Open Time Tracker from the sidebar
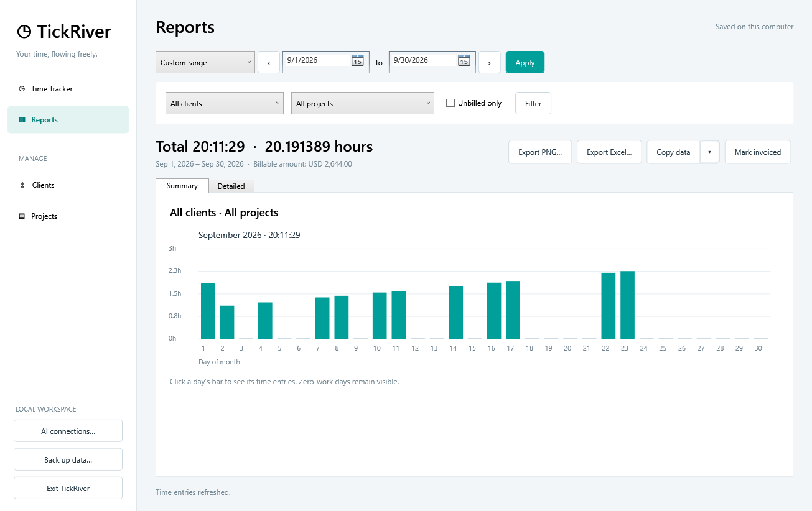The width and height of the screenshot is (812, 511). coord(68,89)
